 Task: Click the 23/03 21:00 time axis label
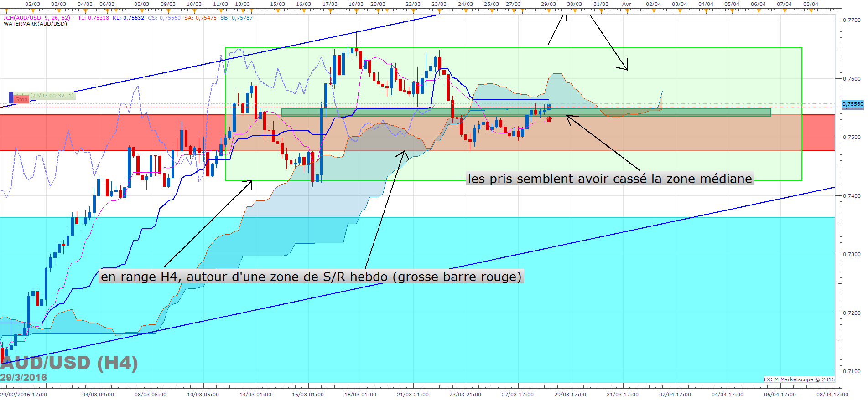point(465,395)
